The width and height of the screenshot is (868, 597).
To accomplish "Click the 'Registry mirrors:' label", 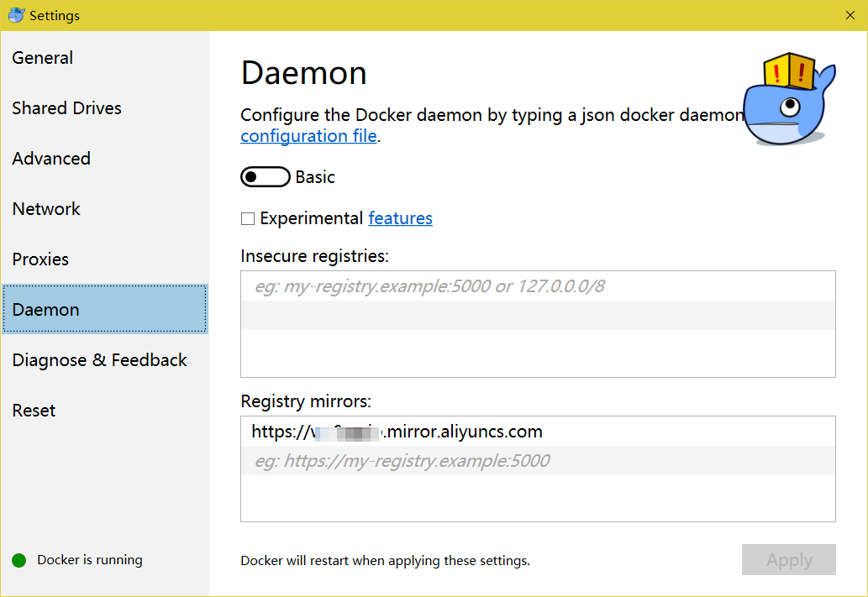I will pyautogui.click(x=306, y=401).
